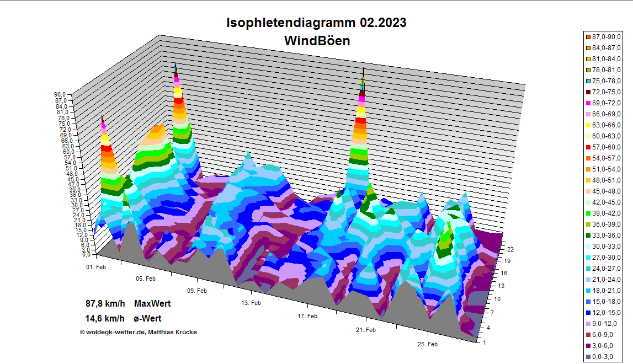
Task: Click legend label "12,0-15,0"
Action: pyautogui.click(x=607, y=312)
